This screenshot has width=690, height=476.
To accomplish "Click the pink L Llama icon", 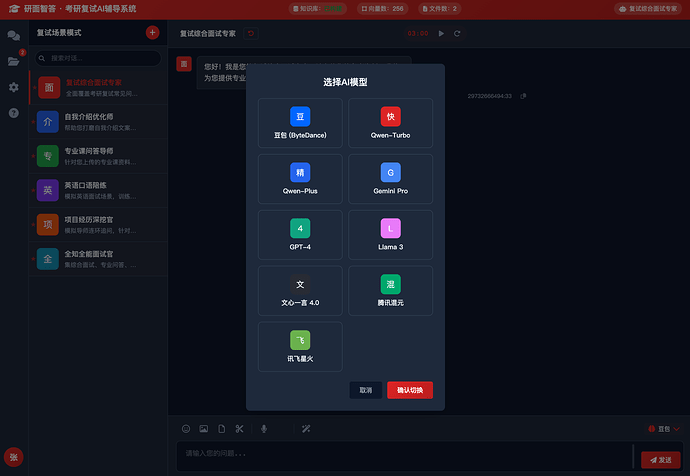I will pyautogui.click(x=390, y=228).
